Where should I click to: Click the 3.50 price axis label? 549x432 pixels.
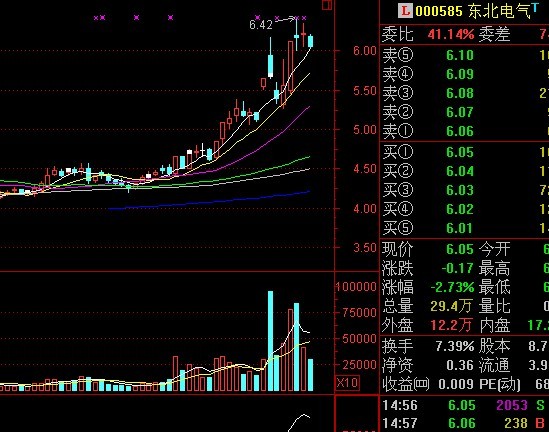pyautogui.click(x=364, y=248)
